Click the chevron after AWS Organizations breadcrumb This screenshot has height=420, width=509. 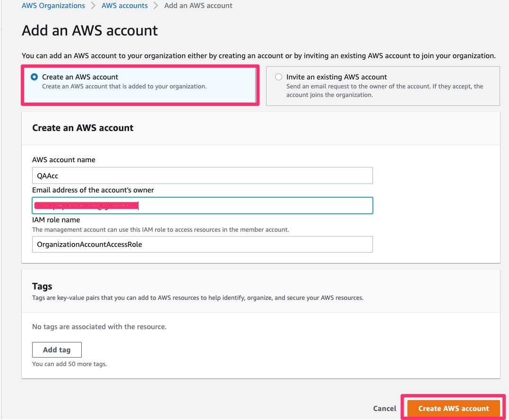94,6
